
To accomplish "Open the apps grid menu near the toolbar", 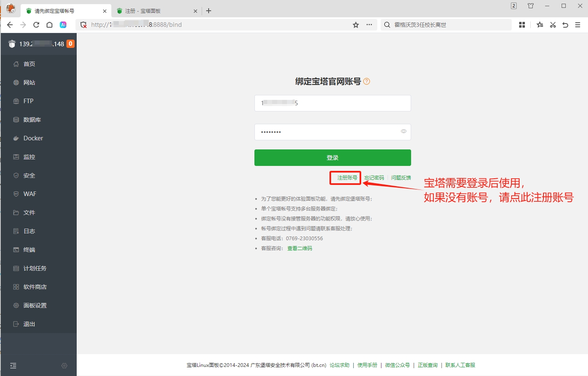I will 522,25.
